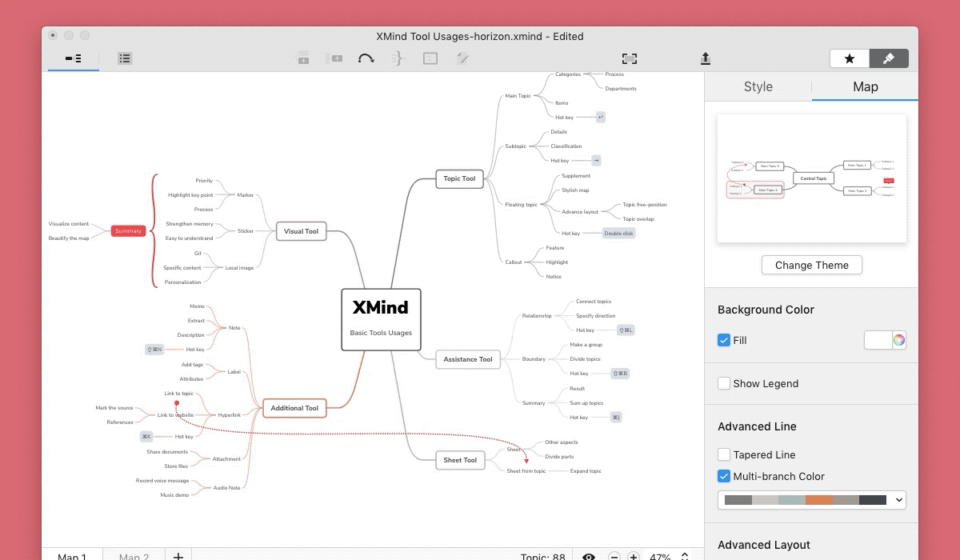Switch to mind map view mode
Image resolution: width=960 pixels, height=560 pixels.
pyautogui.click(x=74, y=58)
